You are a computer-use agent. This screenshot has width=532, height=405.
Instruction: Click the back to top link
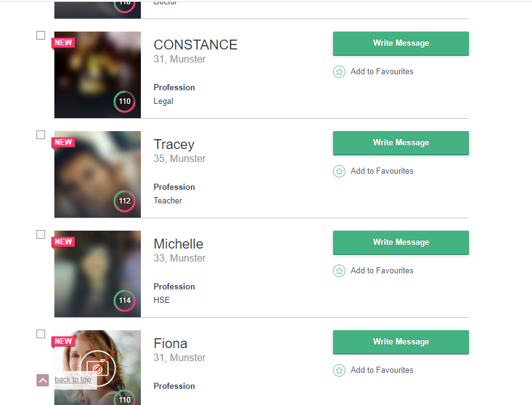coord(73,380)
